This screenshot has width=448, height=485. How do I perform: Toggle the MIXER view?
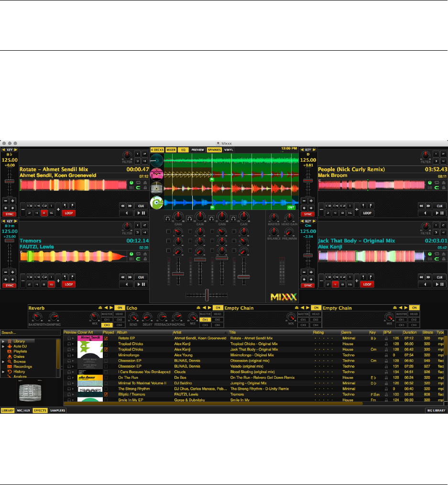coord(171,150)
